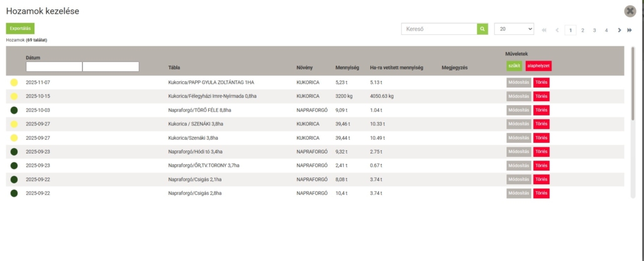Go to previous page arrow
The image size is (644, 261).
tap(557, 30)
